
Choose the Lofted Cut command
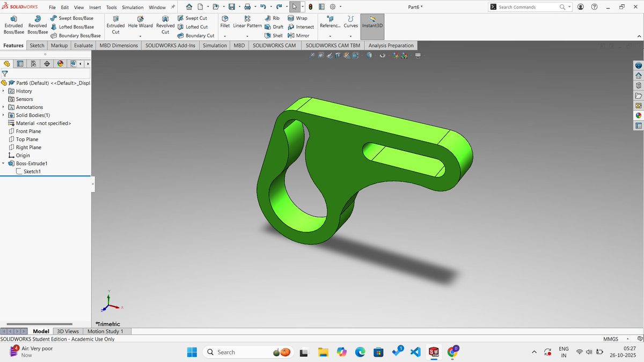pyautogui.click(x=192, y=27)
